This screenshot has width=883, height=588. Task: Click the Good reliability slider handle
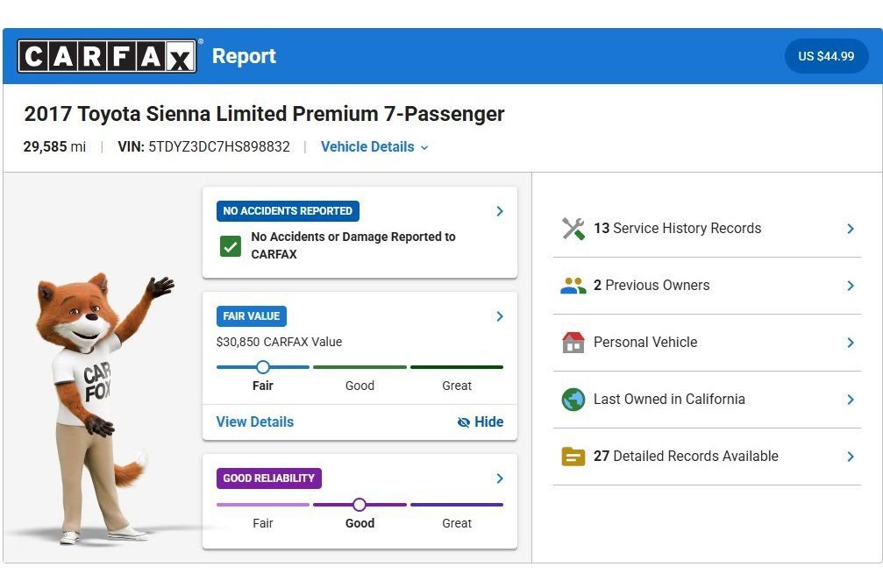[360, 505]
